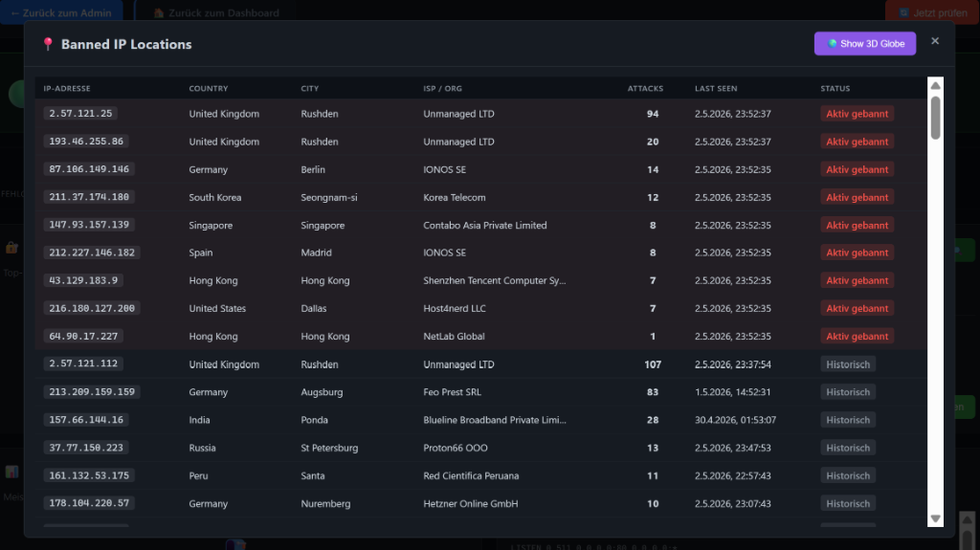Click country South Korea
Screen dimensions: 980x550
click(214, 197)
